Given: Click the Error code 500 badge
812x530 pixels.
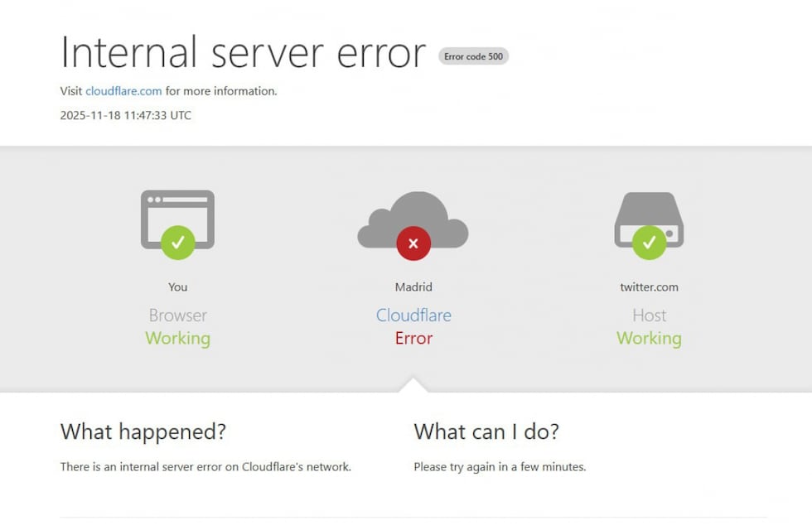Looking at the screenshot, I should (473, 56).
